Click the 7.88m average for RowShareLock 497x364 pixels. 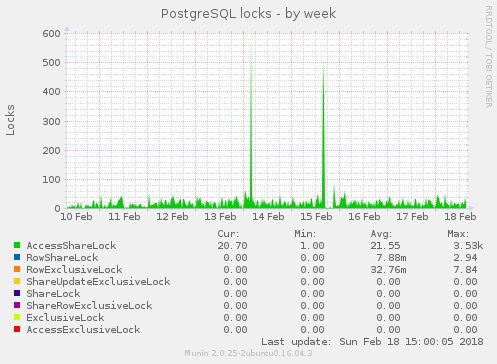[x=391, y=258]
